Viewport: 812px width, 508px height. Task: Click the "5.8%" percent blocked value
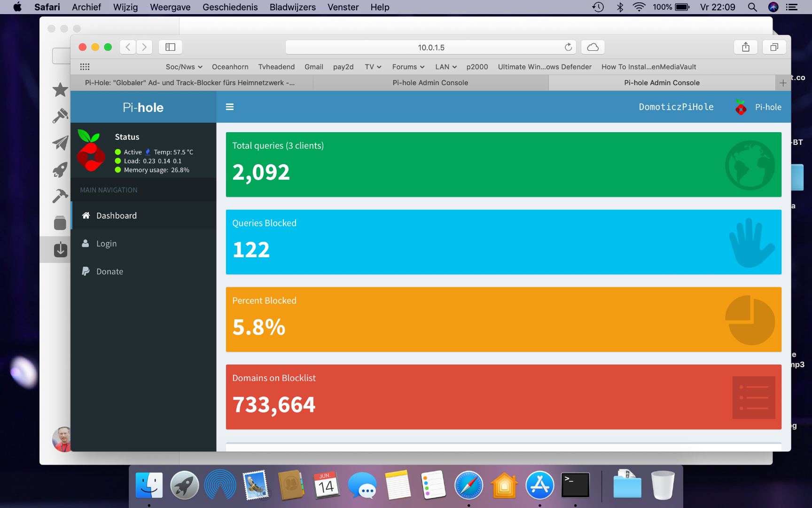(259, 327)
